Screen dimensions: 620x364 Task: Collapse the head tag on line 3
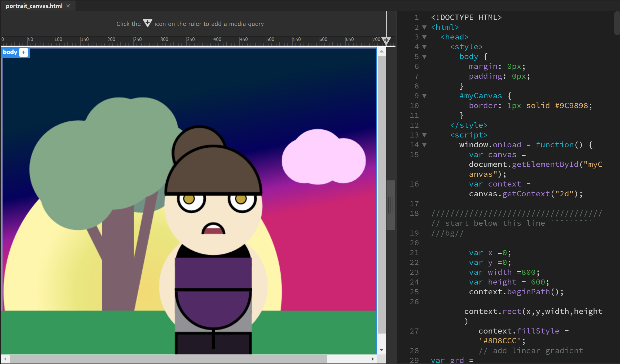(x=424, y=37)
